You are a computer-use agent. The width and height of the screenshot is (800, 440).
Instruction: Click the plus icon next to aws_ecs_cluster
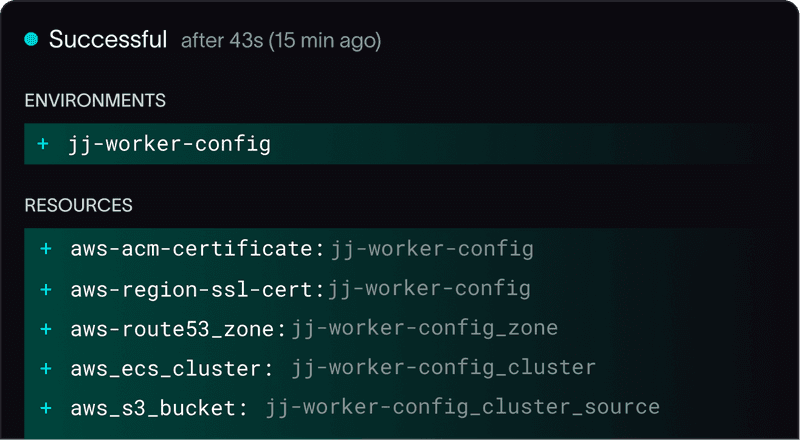(x=46, y=368)
